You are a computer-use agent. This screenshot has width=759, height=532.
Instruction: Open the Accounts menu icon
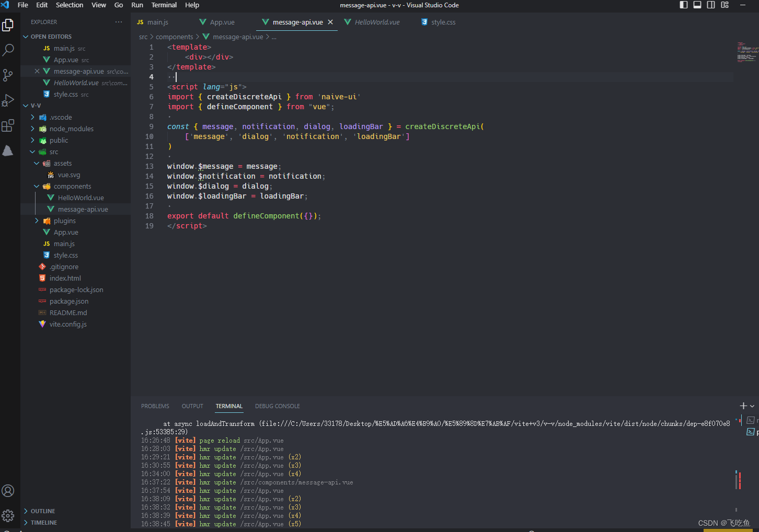[8, 491]
